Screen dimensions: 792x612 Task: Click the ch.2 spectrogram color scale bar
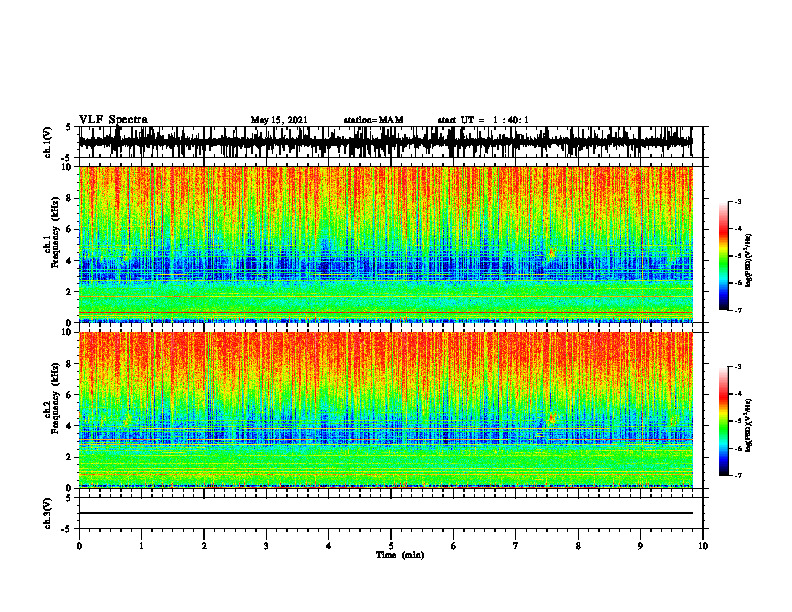click(723, 421)
